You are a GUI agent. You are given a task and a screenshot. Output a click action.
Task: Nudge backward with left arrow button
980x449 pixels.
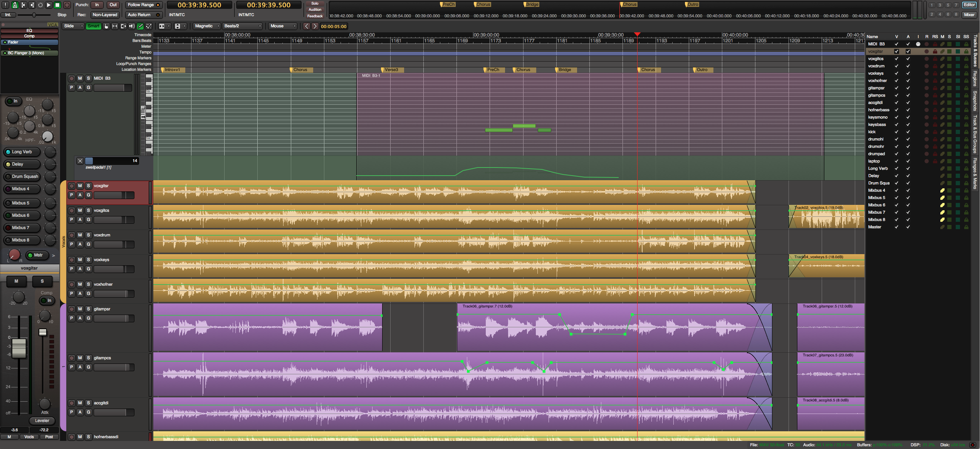[306, 26]
